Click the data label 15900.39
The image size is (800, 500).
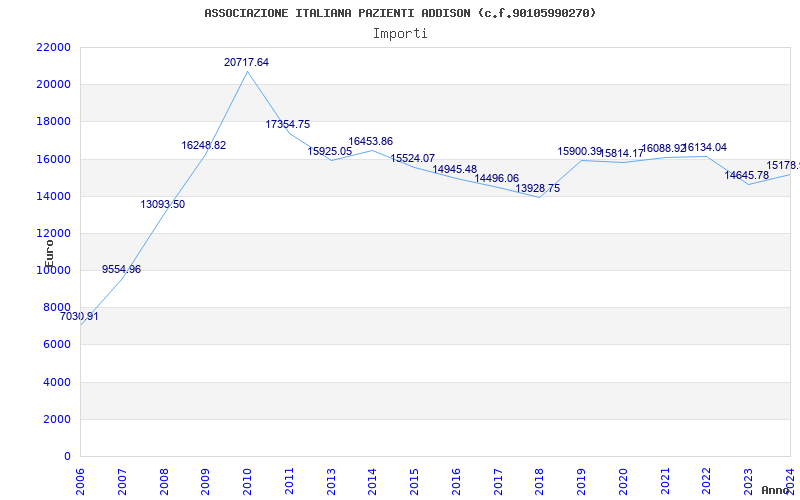click(580, 152)
